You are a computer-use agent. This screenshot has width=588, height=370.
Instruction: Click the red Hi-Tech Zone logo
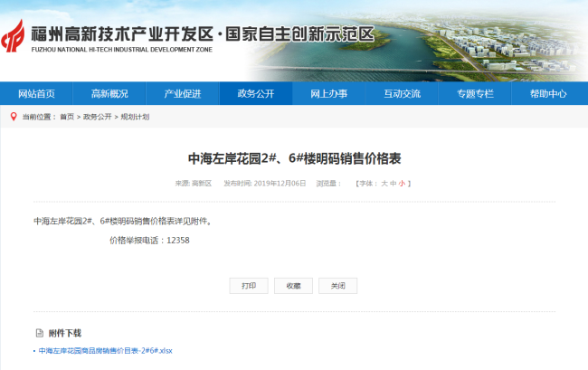point(14,36)
